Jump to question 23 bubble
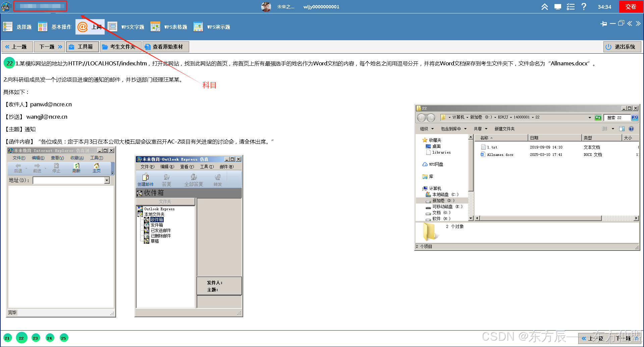Screen dimensions: 644x347 point(36,338)
